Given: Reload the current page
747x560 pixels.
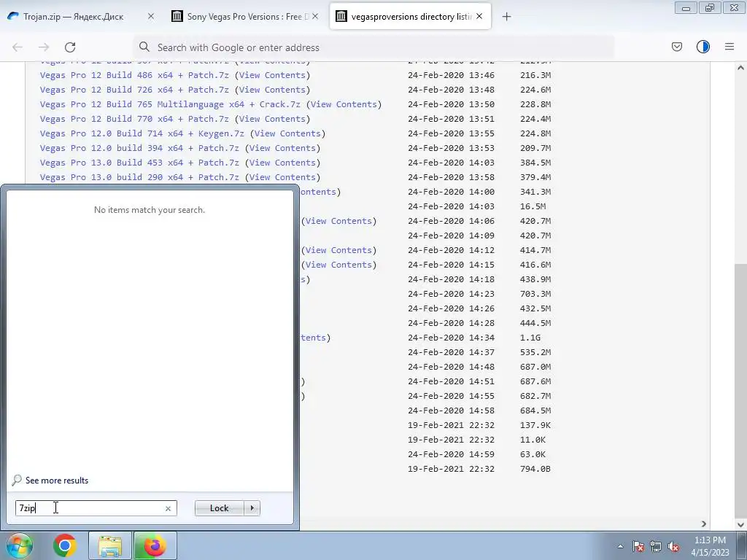Looking at the screenshot, I should (70, 47).
